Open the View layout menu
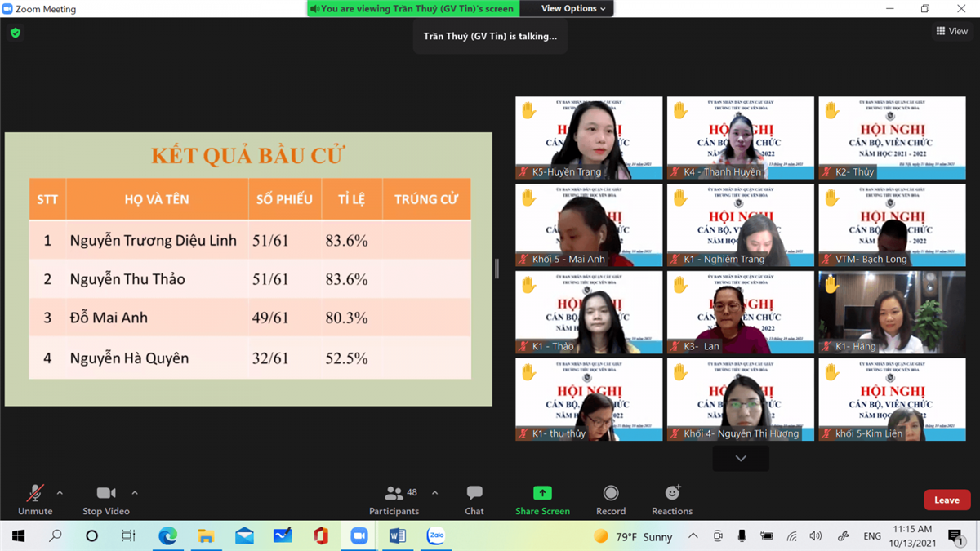980x551 pixels. (951, 31)
